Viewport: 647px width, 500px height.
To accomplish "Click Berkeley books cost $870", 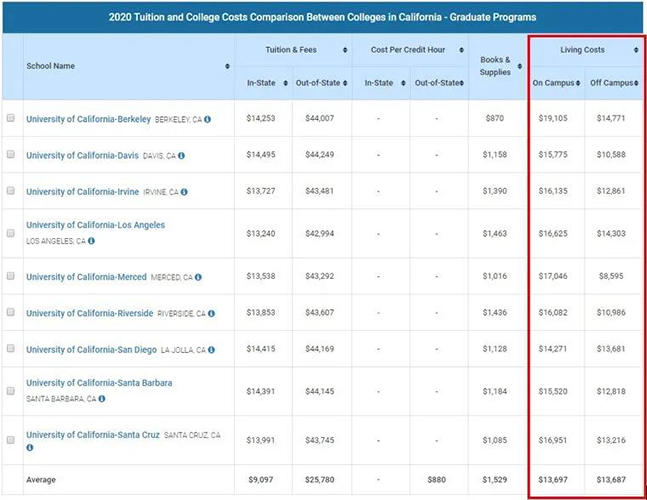I will [x=495, y=118].
